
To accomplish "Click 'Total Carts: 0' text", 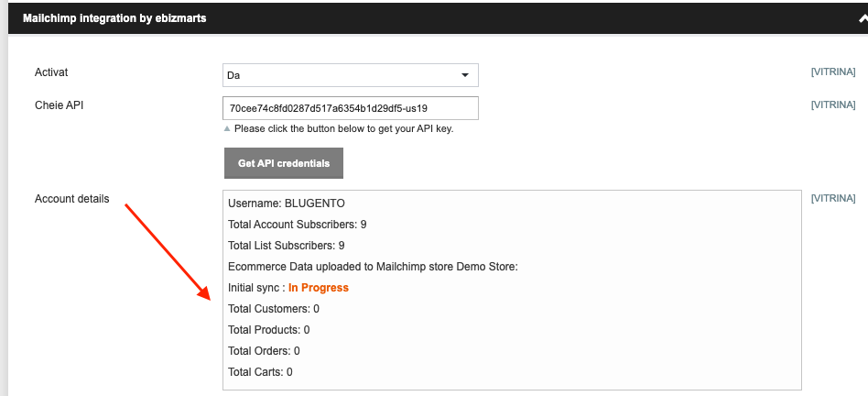I will (x=260, y=371).
